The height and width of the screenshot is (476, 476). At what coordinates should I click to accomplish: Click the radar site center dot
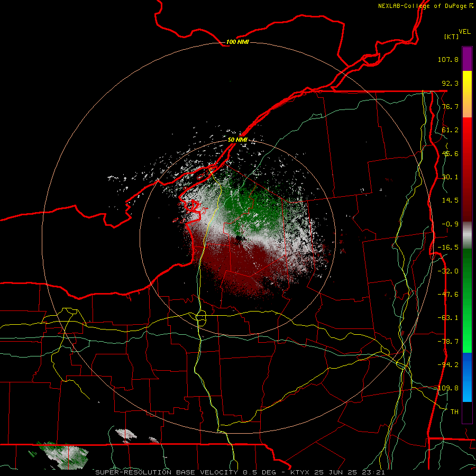pyautogui.click(x=238, y=237)
